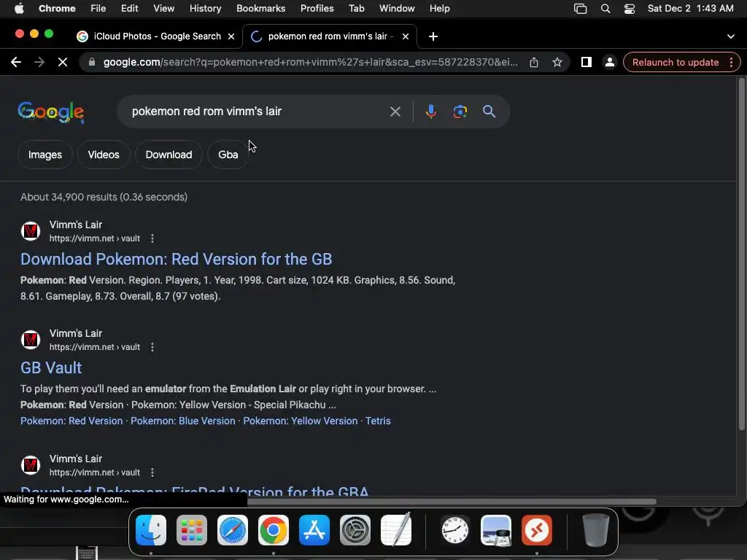Click the forward navigation arrow
This screenshot has width=747, height=560.
[39, 63]
